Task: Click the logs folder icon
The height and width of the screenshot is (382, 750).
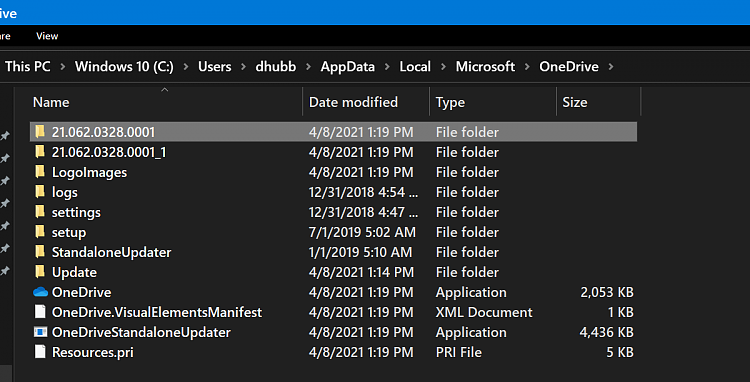Action: [41, 192]
